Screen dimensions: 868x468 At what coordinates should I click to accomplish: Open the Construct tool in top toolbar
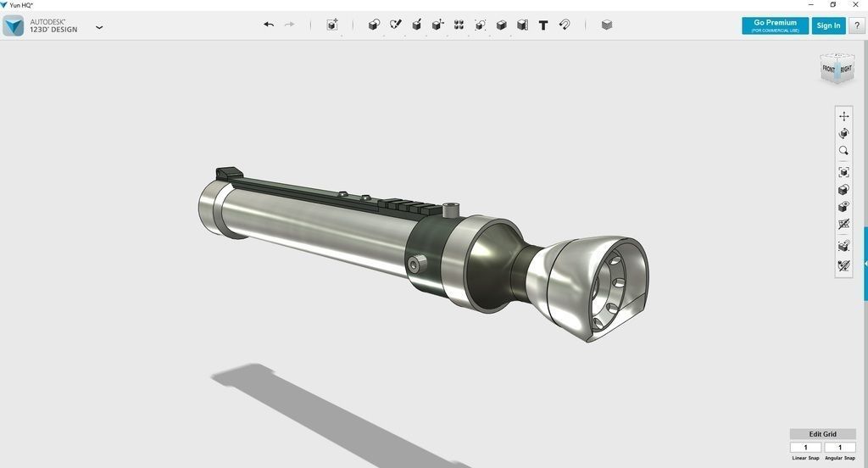[x=417, y=25]
